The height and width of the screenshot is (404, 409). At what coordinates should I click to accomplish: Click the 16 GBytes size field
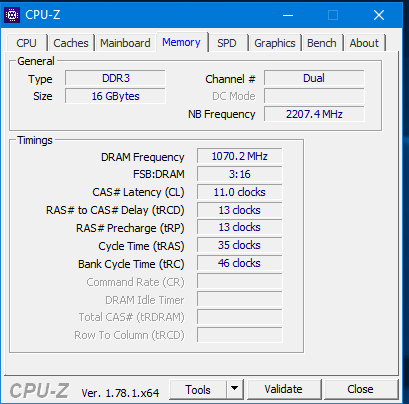pyautogui.click(x=115, y=96)
